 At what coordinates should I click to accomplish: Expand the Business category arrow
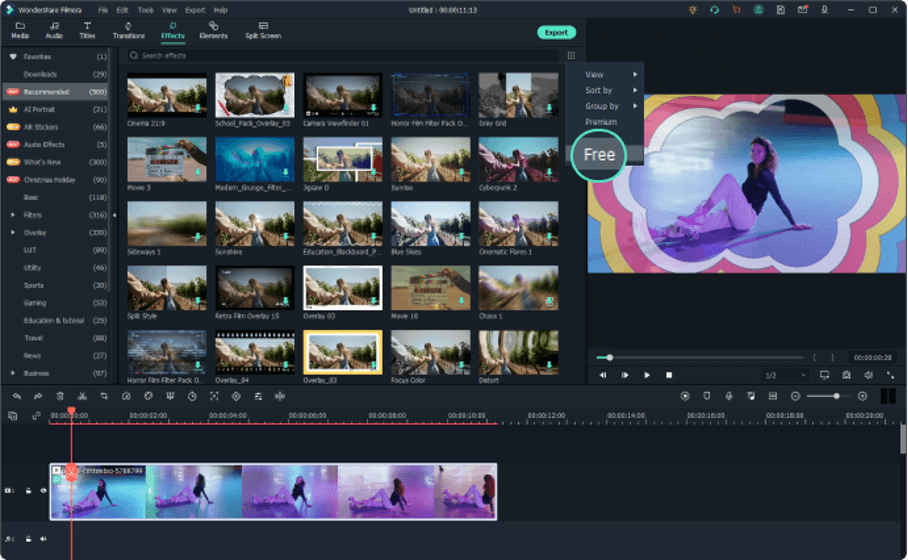(13, 373)
